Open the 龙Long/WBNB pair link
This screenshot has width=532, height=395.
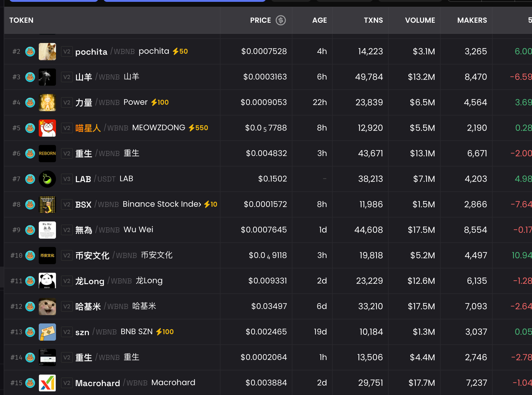104,281
